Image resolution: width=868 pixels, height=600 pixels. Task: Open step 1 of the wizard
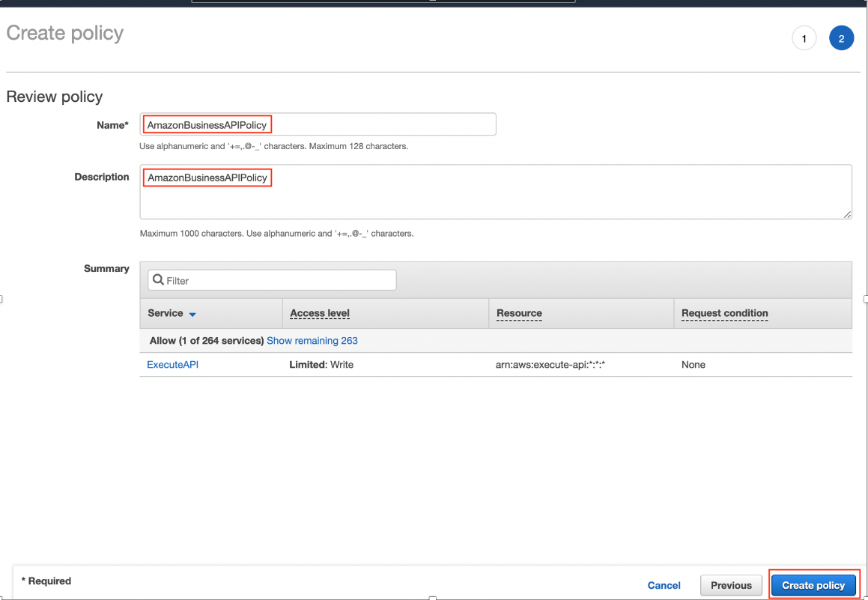pyautogui.click(x=804, y=39)
